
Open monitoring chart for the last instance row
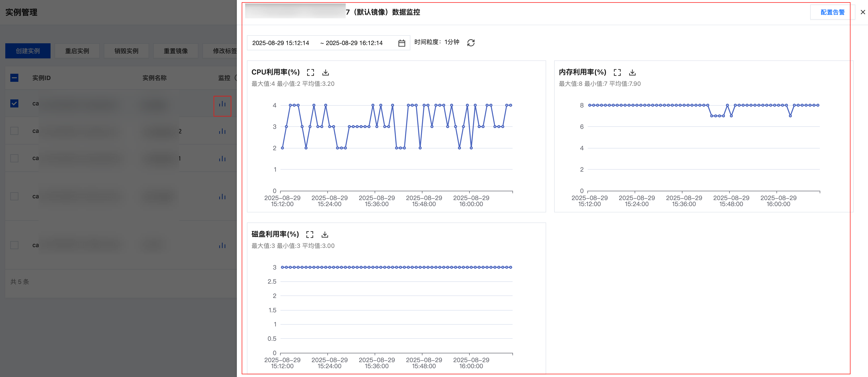(x=222, y=245)
